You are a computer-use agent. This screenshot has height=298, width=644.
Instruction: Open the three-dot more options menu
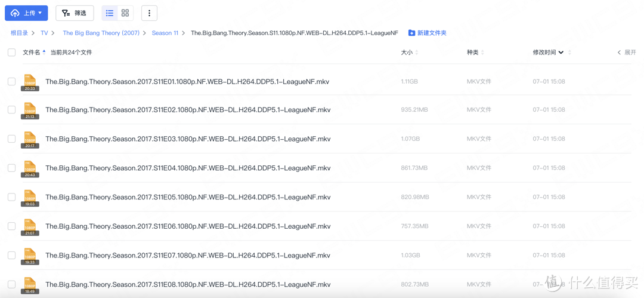[149, 13]
